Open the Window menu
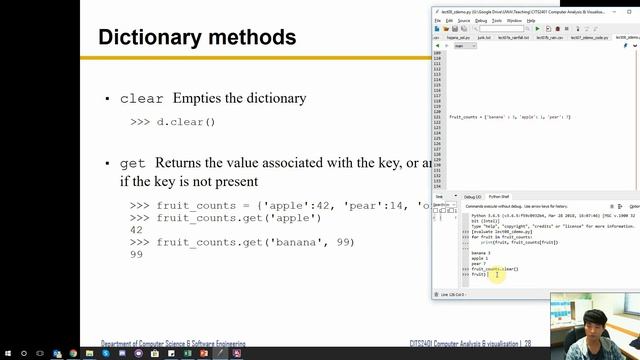 514,20
